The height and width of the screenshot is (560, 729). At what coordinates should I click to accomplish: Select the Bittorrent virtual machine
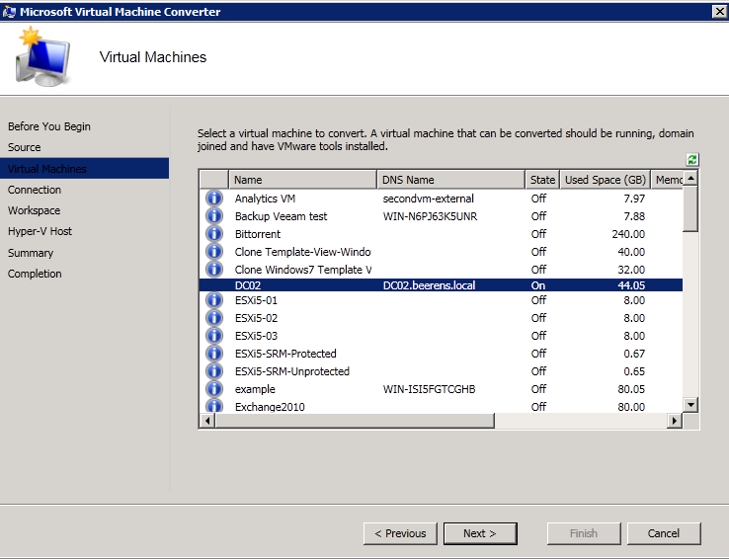coord(441,234)
